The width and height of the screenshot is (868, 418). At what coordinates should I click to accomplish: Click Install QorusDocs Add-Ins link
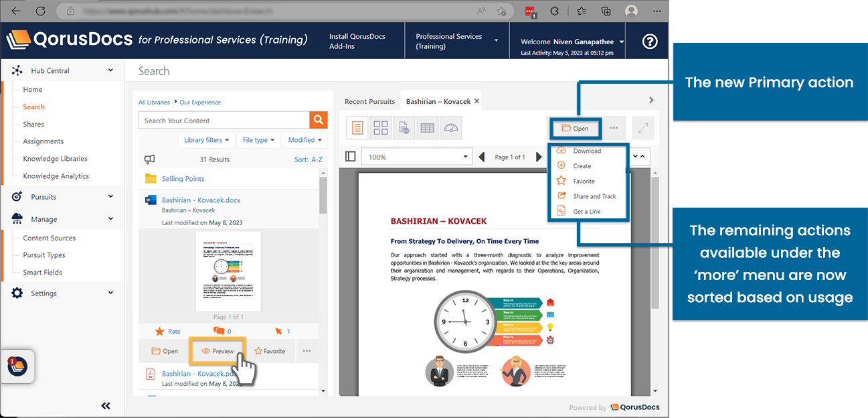(x=357, y=42)
